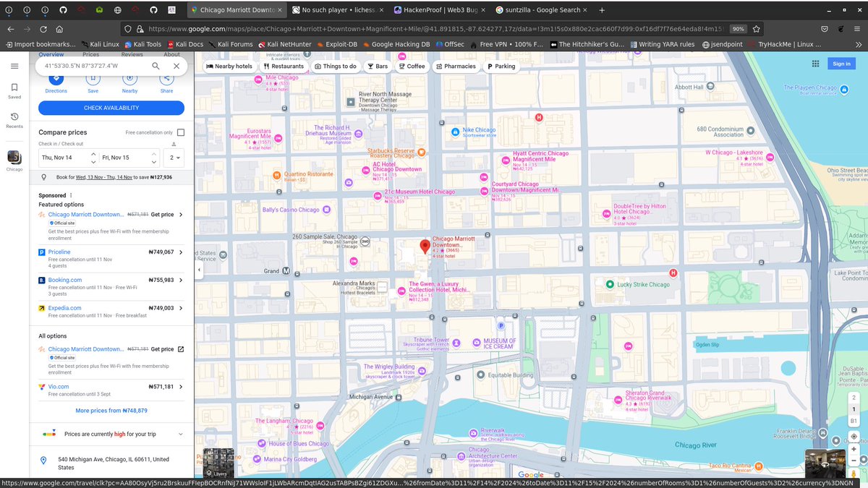This screenshot has height=488, width=868.
Task: Expand the Vio.com price row chevron
Action: (181, 387)
